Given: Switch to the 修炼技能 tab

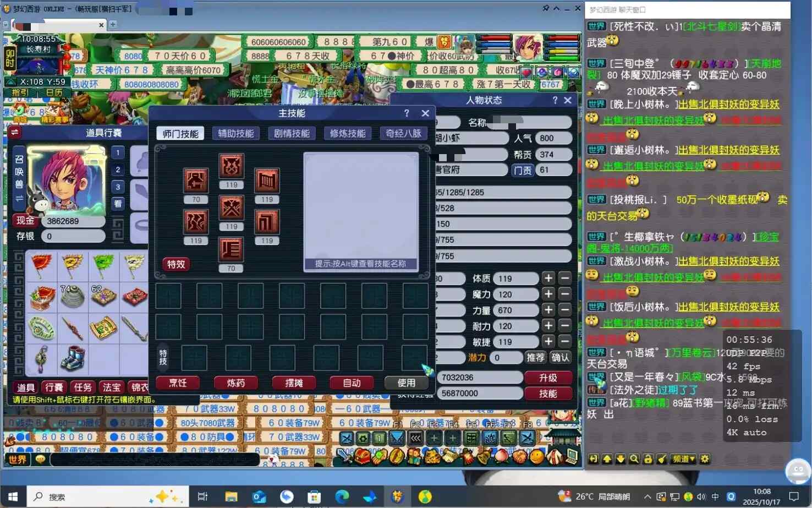Looking at the screenshot, I should coord(348,134).
